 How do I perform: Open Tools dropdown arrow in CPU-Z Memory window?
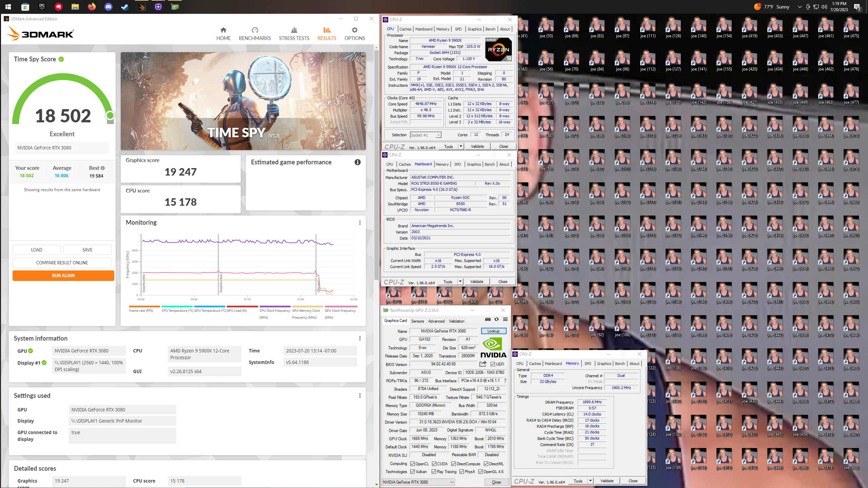pyautogui.click(x=590, y=481)
